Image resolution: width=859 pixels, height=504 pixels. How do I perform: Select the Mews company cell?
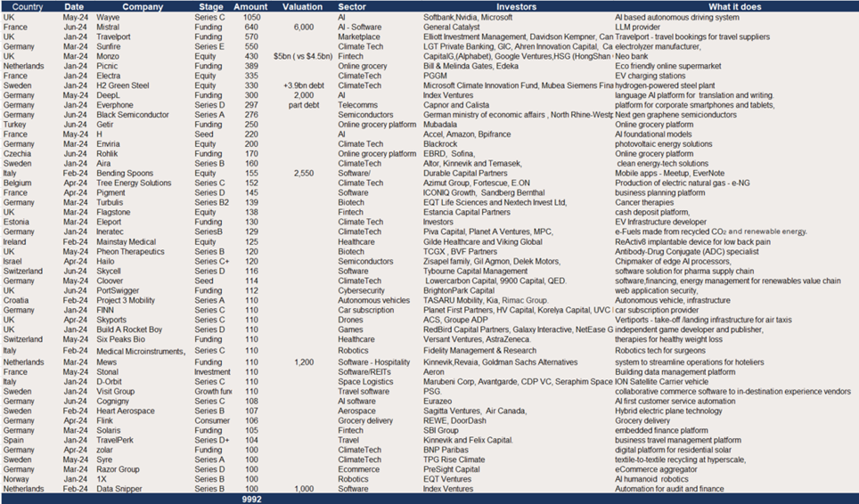click(x=106, y=362)
